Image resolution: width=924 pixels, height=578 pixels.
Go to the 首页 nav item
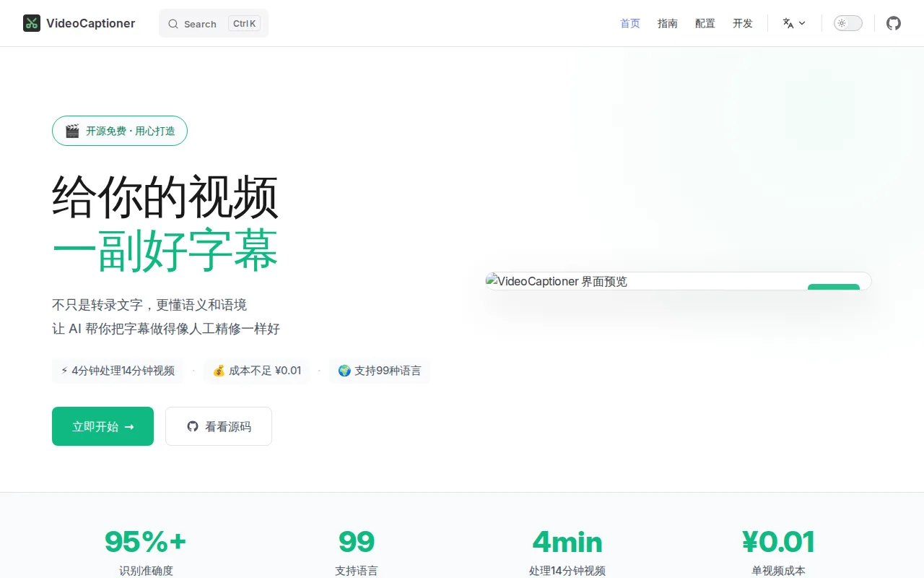click(x=630, y=23)
